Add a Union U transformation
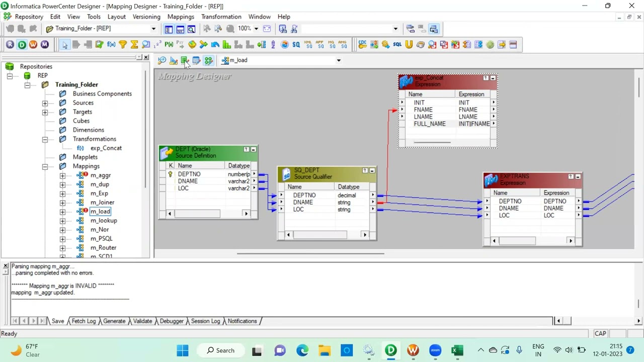 (409, 45)
